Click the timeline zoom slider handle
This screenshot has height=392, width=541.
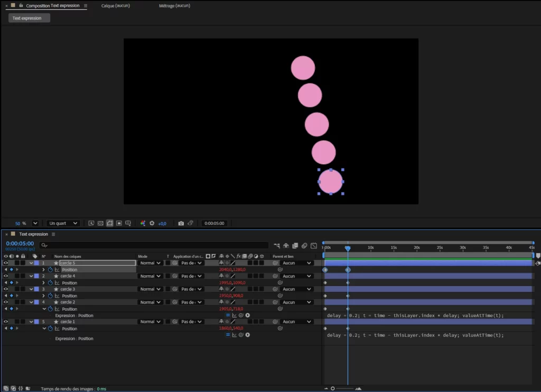tap(333, 388)
